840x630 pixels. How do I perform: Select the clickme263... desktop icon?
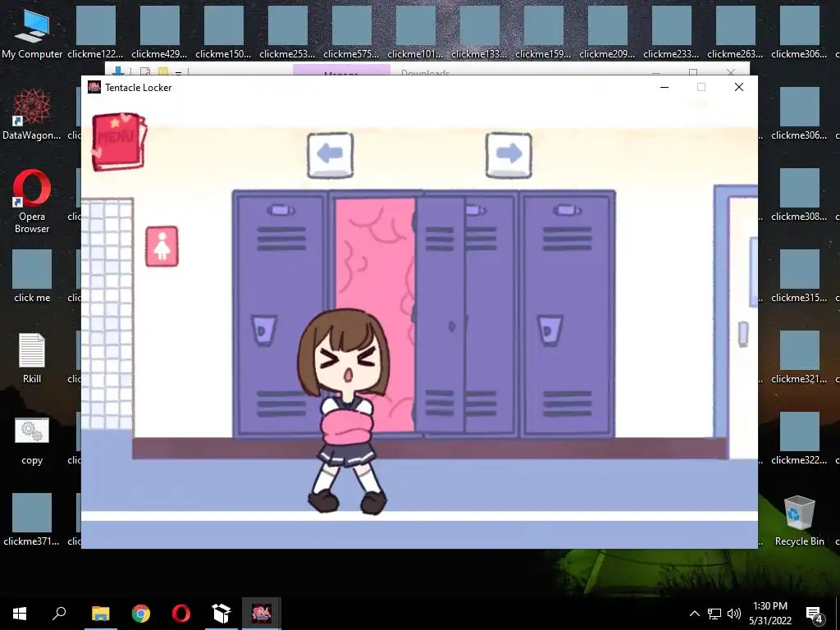(x=735, y=33)
